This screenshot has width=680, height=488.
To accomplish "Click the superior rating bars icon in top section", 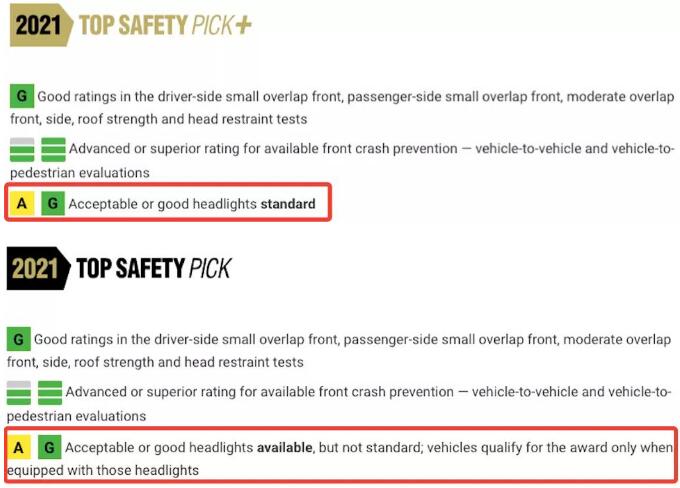I will [x=53, y=149].
